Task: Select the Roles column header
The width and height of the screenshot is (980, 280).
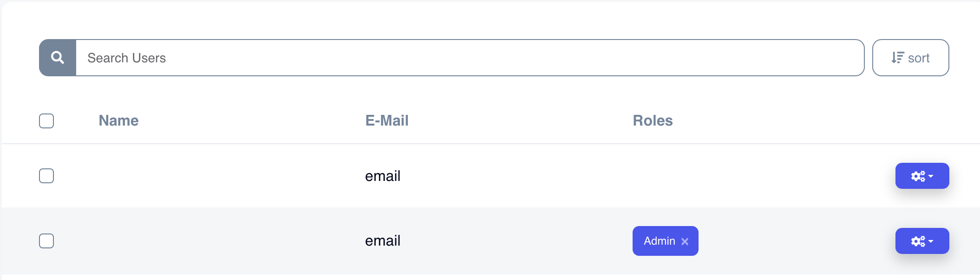Action: click(x=652, y=120)
